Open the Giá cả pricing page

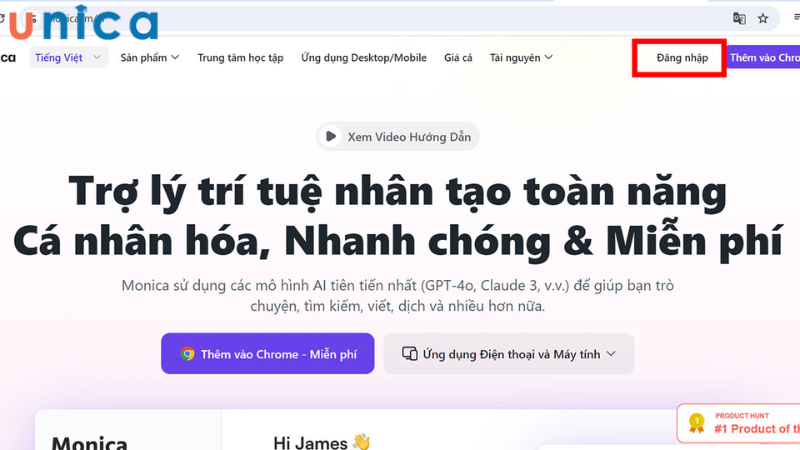coord(458,58)
